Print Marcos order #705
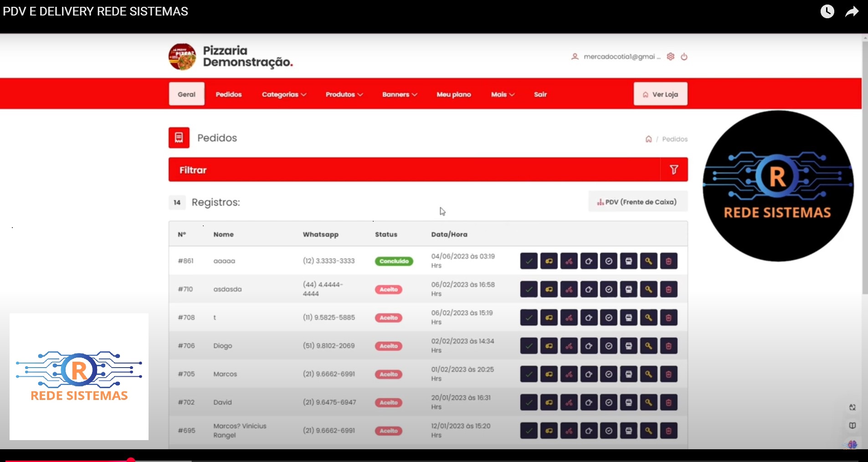This screenshot has width=868, height=462. pos(628,374)
